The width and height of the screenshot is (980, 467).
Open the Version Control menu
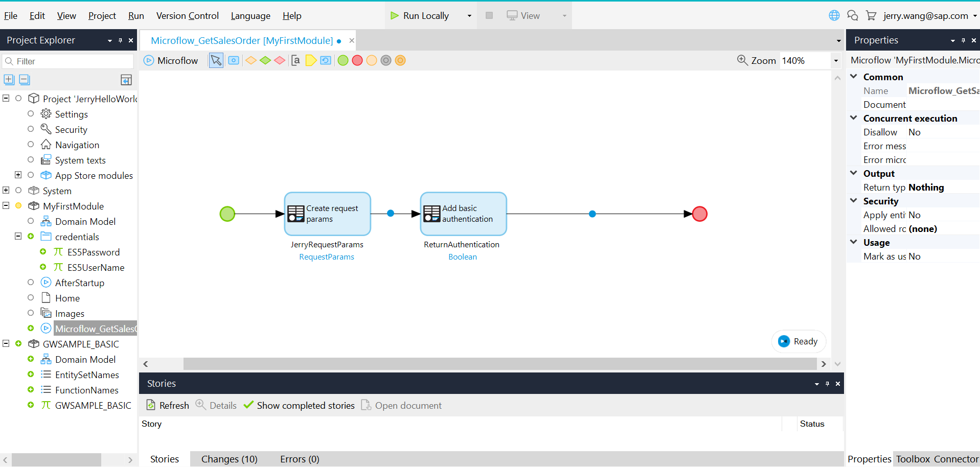[188, 16]
